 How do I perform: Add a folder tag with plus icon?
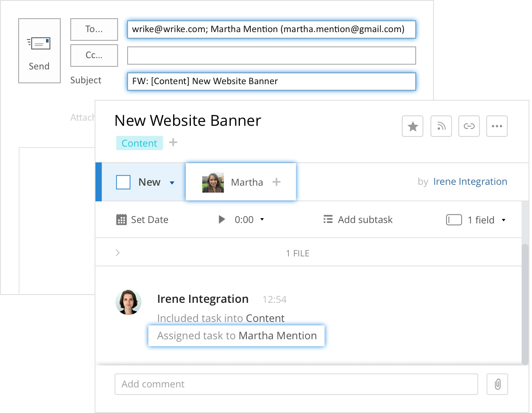pos(173,142)
